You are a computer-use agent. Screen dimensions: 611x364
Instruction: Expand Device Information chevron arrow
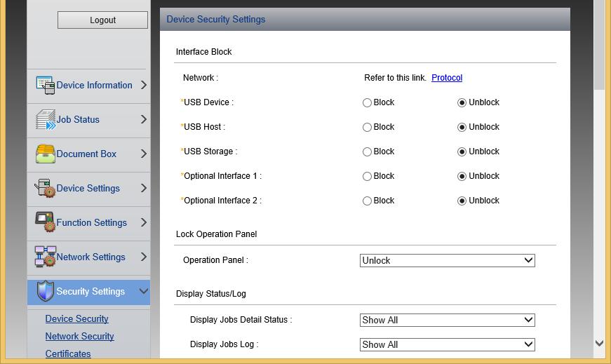pos(143,85)
